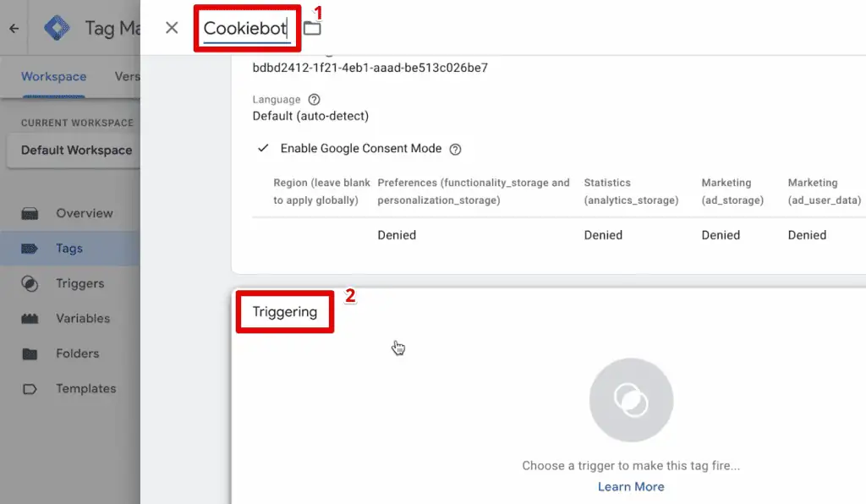Open the Templates section
The width and height of the screenshot is (866, 504).
[x=85, y=388]
